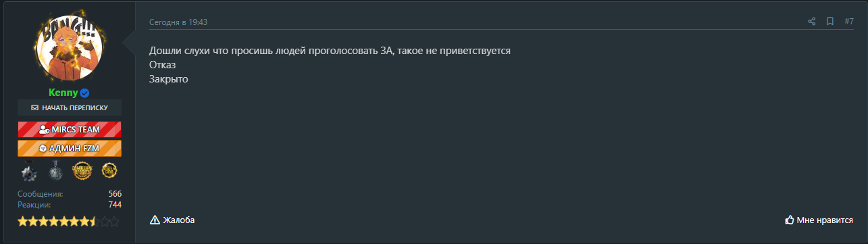Screen dimensions: 868x244
Task: Click the last gold award badge
Action: (x=109, y=172)
